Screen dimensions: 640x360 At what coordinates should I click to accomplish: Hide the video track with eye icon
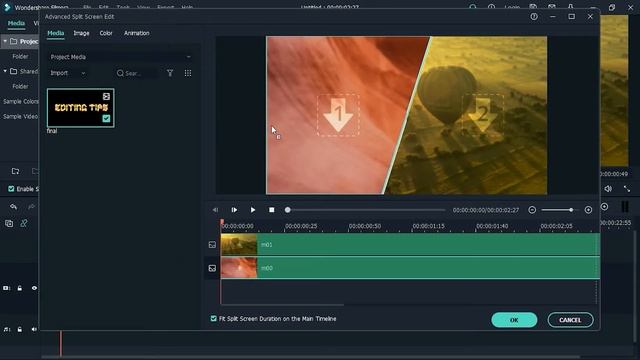pos(34,288)
